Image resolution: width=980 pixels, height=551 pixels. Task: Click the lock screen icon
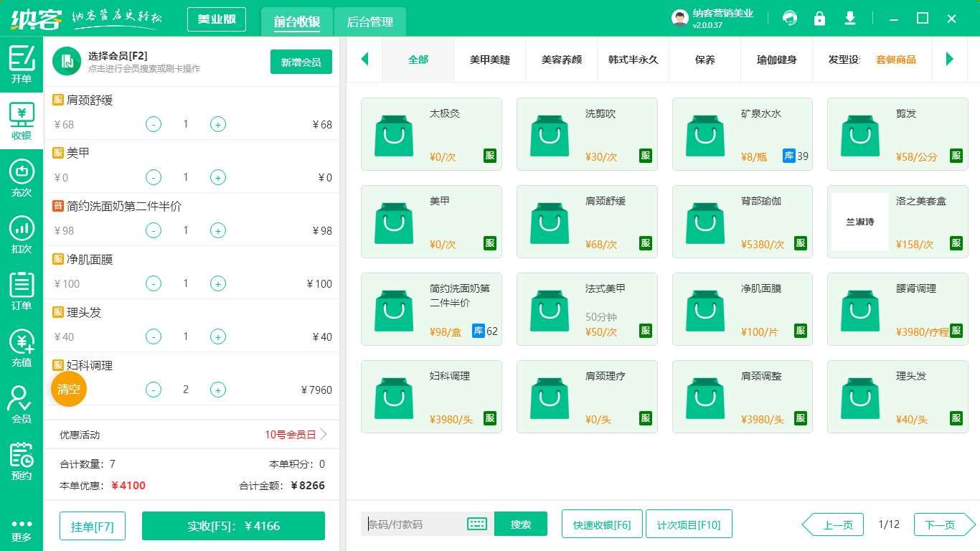pyautogui.click(x=819, y=18)
